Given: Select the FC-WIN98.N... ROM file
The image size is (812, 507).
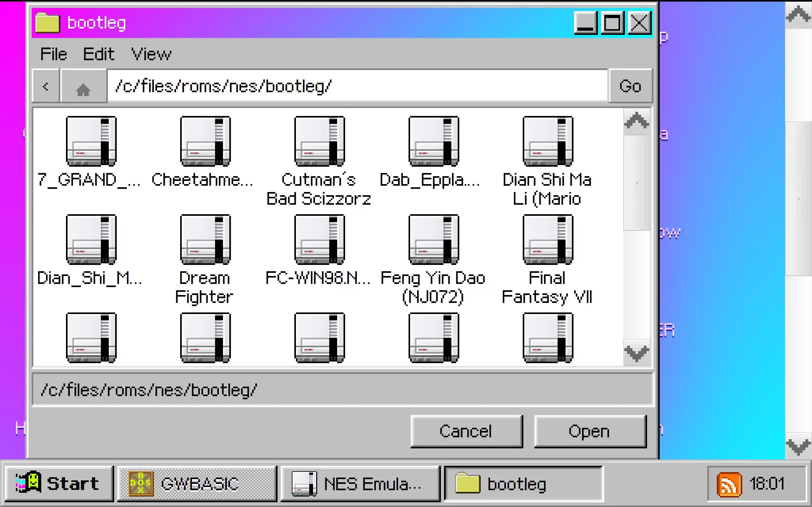Looking at the screenshot, I should [x=319, y=240].
